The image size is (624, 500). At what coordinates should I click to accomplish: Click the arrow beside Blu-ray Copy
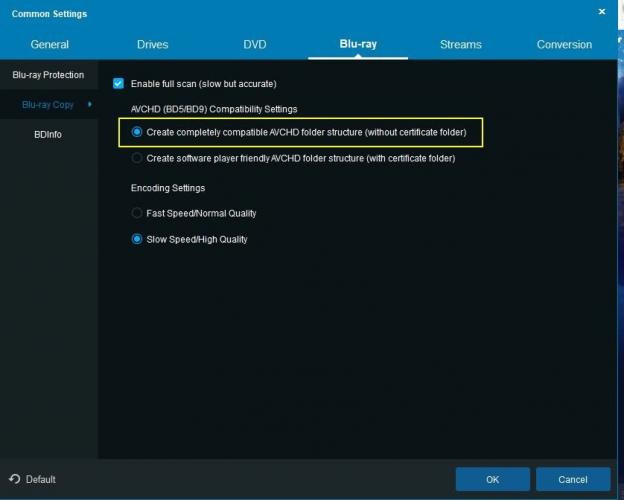point(90,104)
